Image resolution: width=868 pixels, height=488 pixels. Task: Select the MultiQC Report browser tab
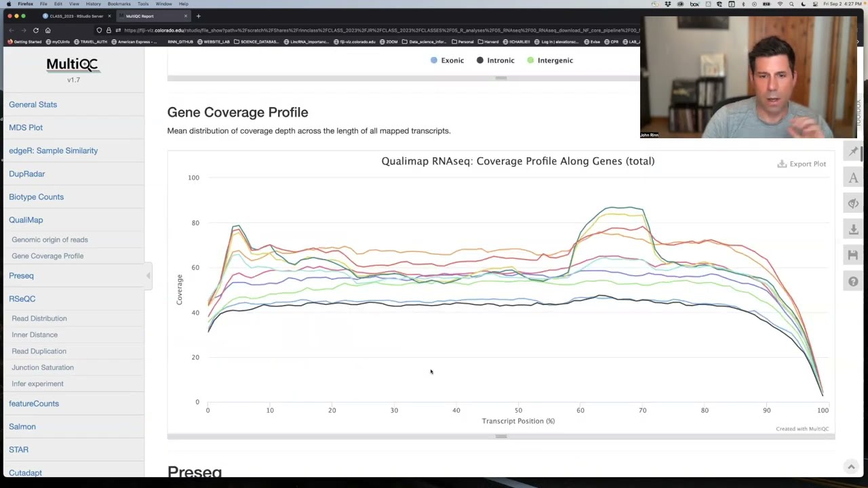[x=153, y=16]
